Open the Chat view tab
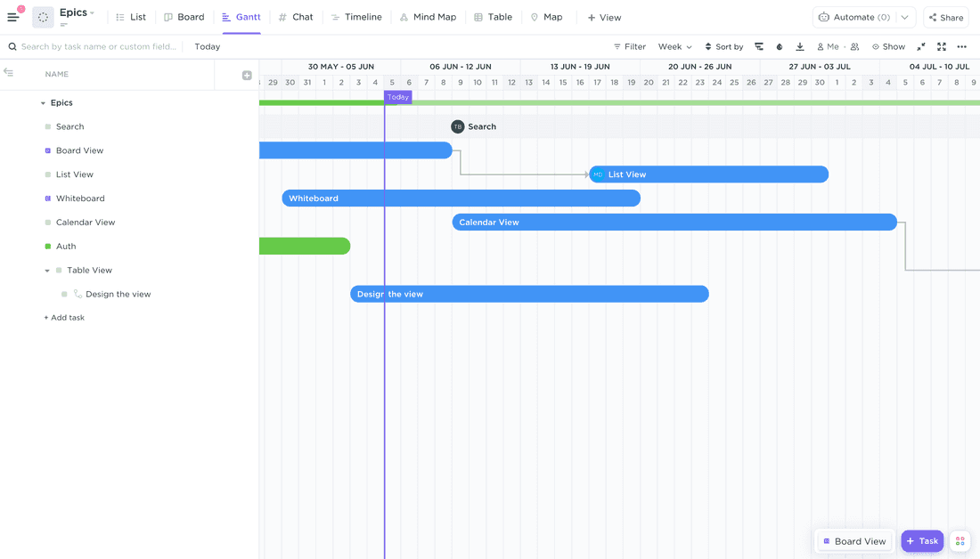Image resolution: width=980 pixels, height=559 pixels. 295,17
